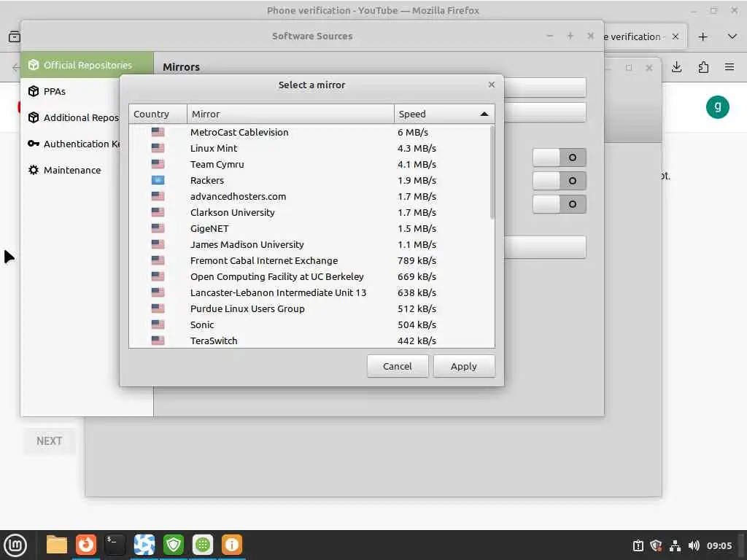Screen dimensions: 747x560
Task: Open Firefox list all tabs chevron
Action: pos(732,36)
